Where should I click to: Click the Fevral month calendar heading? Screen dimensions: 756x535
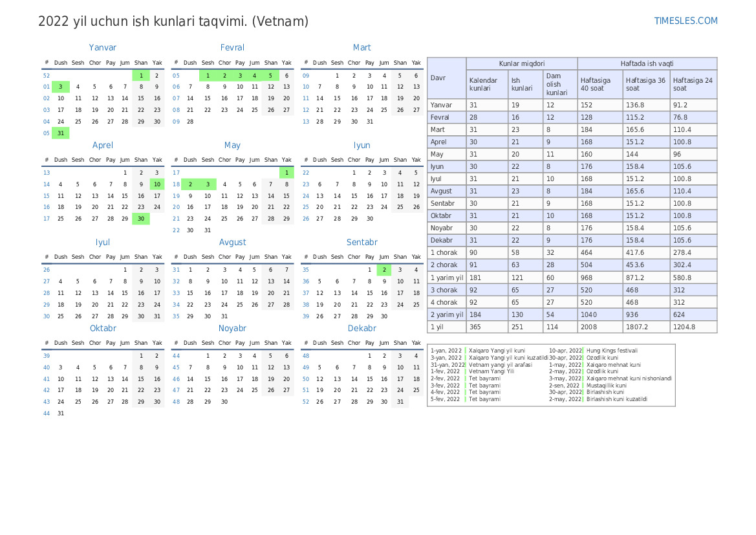coord(232,47)
